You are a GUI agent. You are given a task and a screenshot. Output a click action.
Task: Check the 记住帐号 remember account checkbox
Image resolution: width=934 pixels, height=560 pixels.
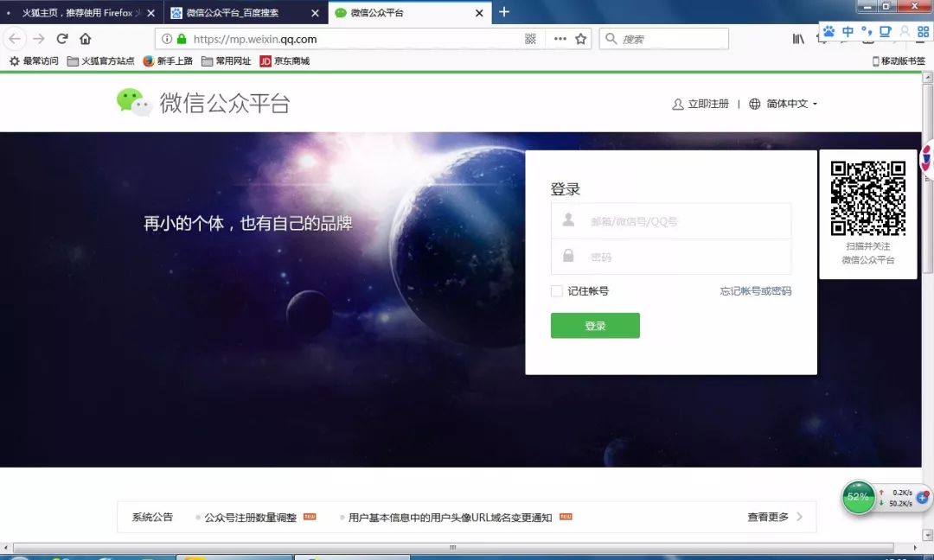[x=556, y=291]
